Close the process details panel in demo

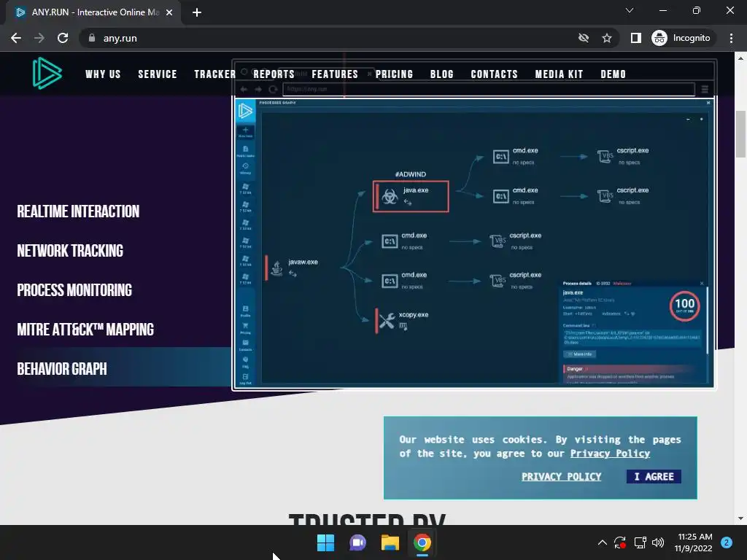pyautogui.click(x=701, y=284)
